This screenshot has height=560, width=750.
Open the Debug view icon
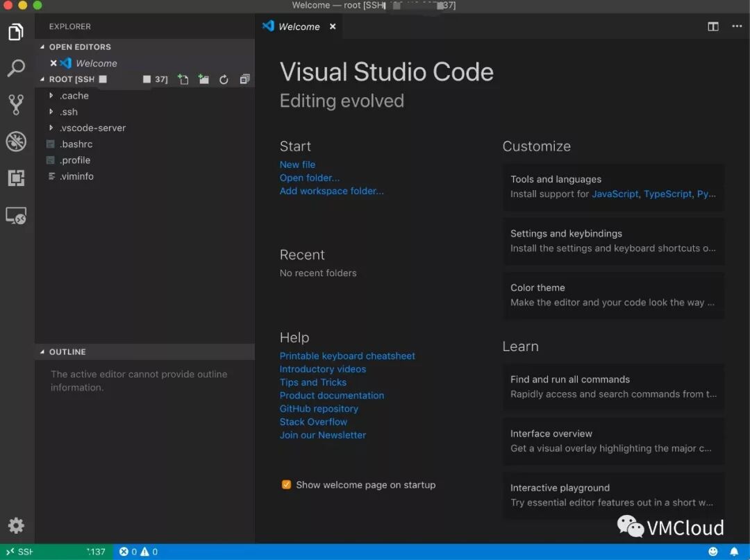click(x=16, y=142)
